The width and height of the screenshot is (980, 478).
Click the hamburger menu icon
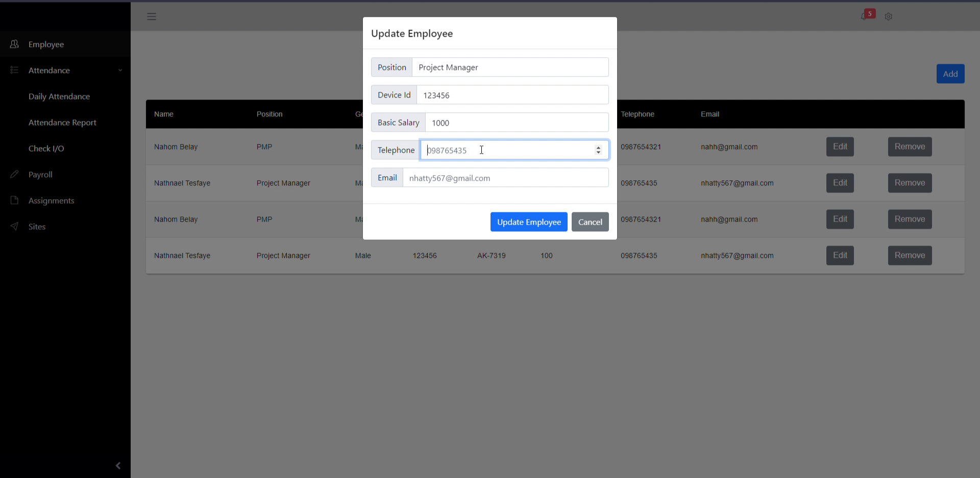tap(152, 16)
